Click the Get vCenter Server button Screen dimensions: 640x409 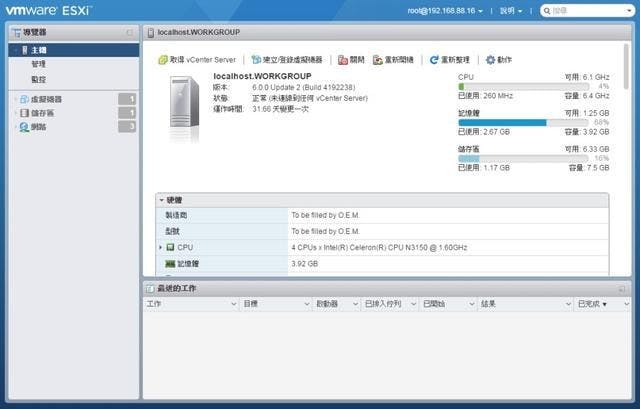[x=197, y=60]
